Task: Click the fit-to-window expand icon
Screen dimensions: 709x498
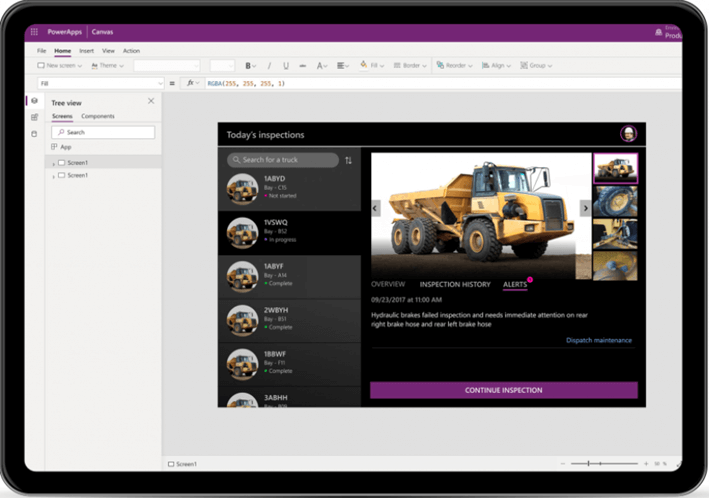Action: (x=678, y=464)
